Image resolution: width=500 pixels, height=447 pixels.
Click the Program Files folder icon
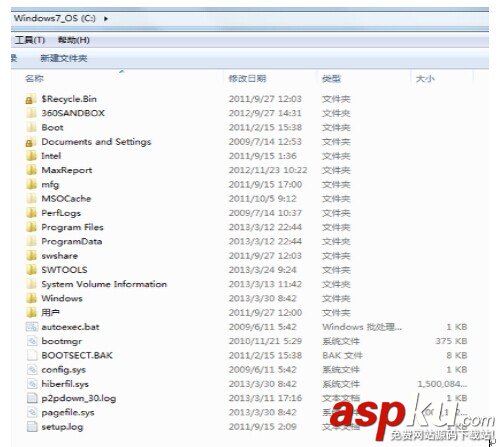coord(31,227)
